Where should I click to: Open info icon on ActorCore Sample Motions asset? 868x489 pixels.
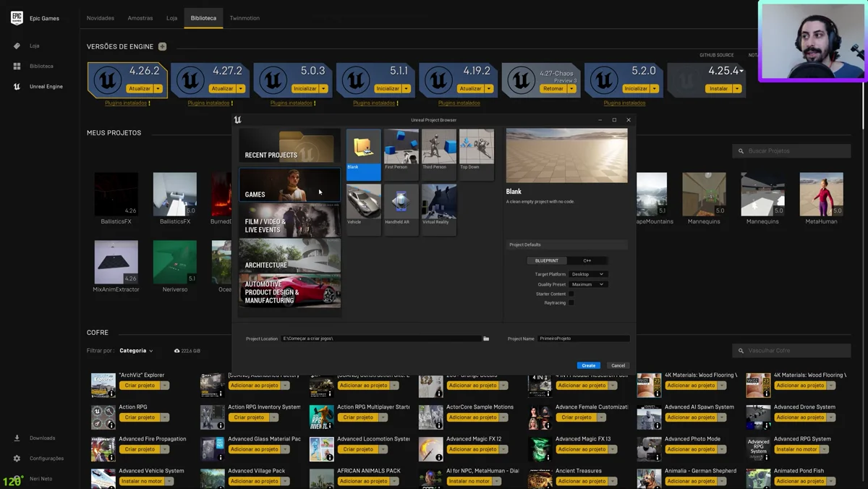click(x=438, y=425)
